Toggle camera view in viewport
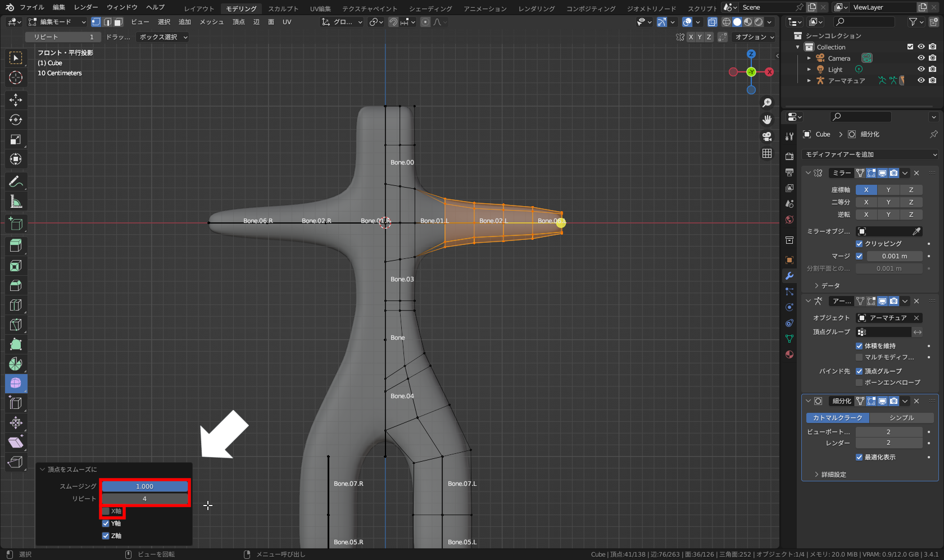This screenshot has width=944, height=560. tap(767, 136)
